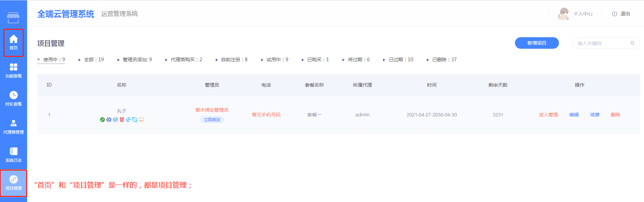Click the date range 2021-04-27-2030-04-30

432,115
